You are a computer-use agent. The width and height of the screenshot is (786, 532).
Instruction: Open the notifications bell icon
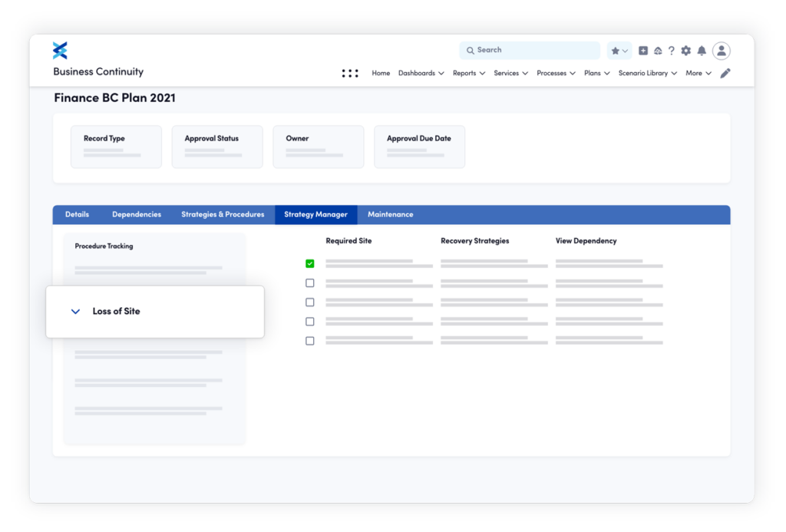701,50
